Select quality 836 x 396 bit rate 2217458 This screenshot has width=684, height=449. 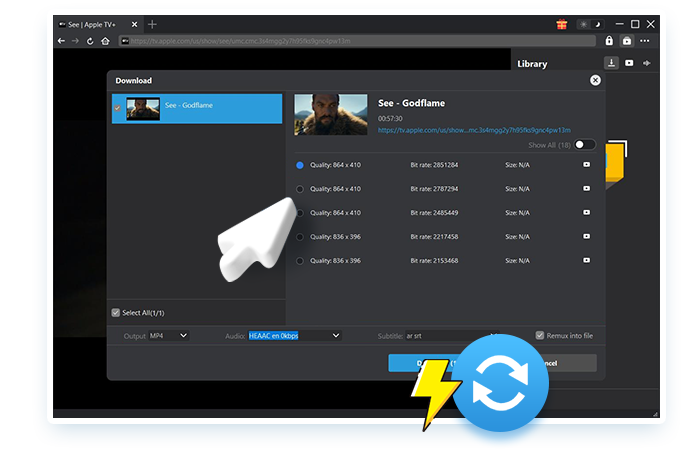point(300,237)
